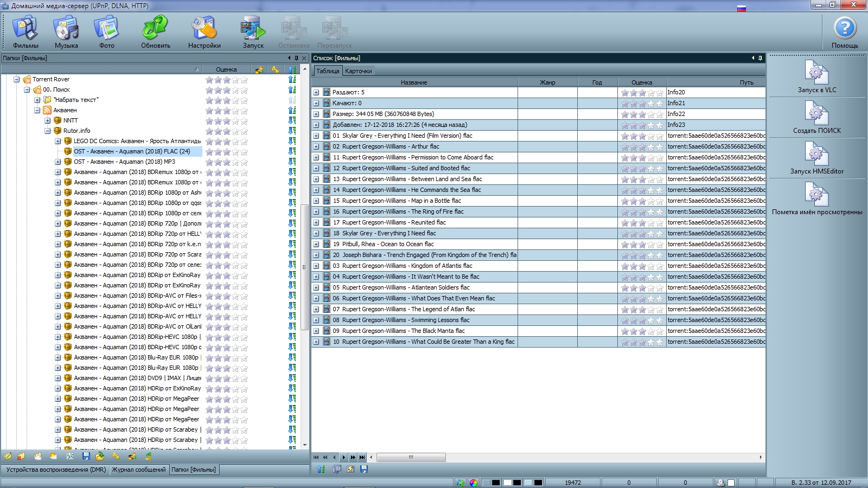868x488 pixels.
Task: Click the Создать ПОИСК button
Action: (x=816, y=117)
